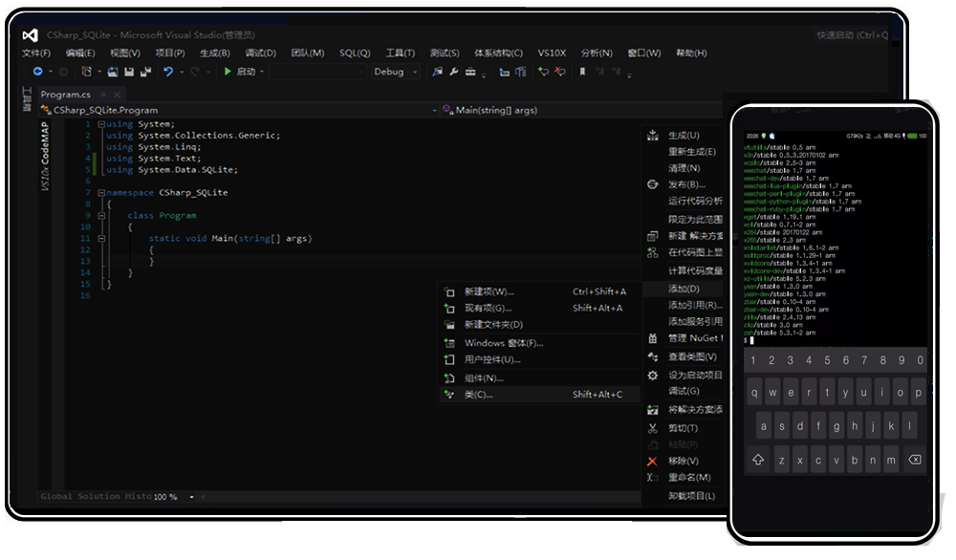Collapse the using directives block
The height and width of the screenshot is (560, 956).
(x=101, y=124)
